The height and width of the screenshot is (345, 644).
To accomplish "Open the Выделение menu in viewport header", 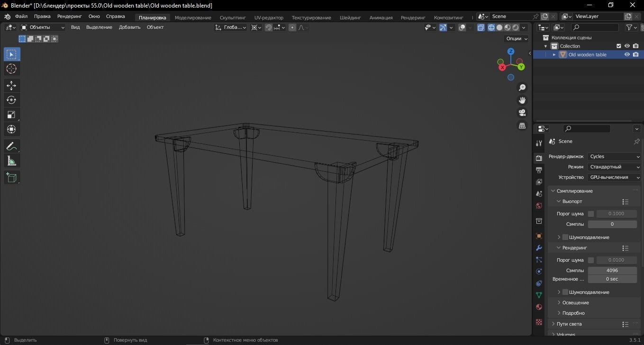I will tap(99, 27).
